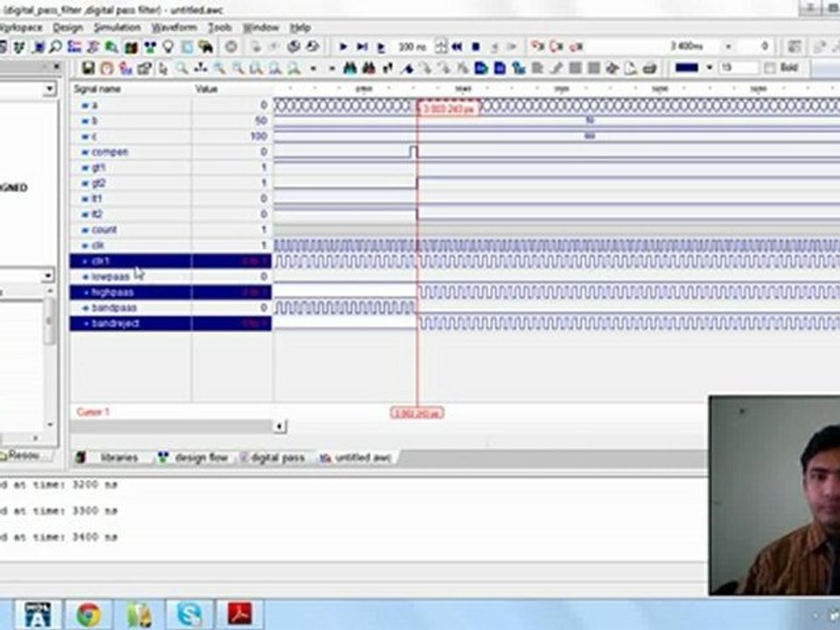Click the first red breakpoint icon
Viewport: 840px width, 630px height.
coord(536,47)
